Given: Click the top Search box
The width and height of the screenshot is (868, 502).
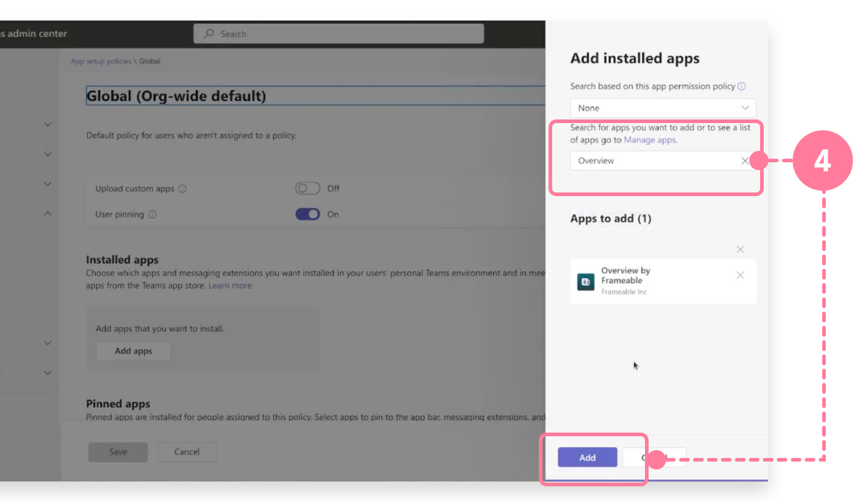Looking at the screenshot, I should tap(339, 34).
